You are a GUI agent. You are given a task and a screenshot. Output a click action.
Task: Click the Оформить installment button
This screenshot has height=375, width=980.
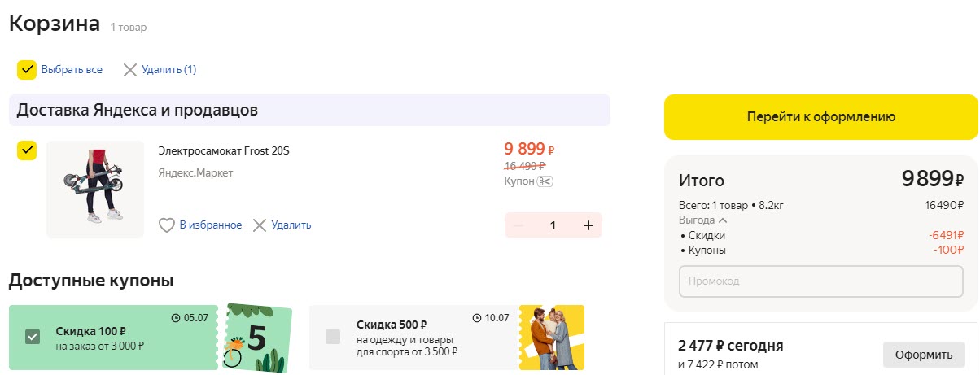tap(924, 355)
